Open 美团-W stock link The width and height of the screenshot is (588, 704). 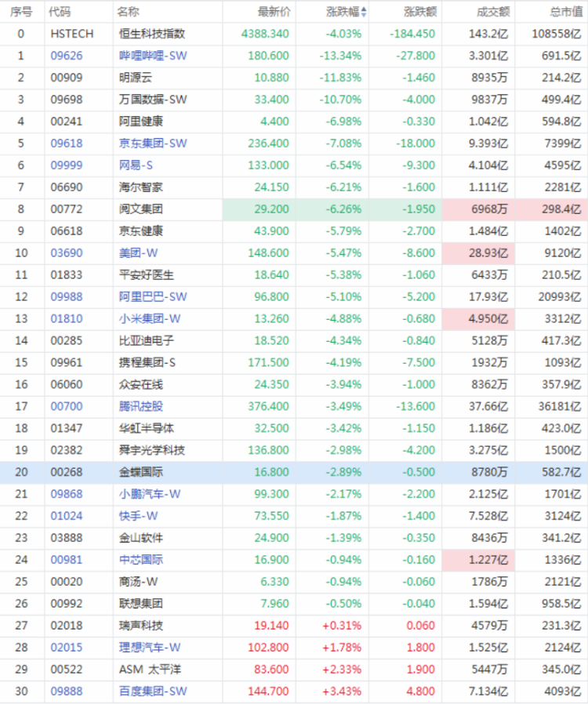pos(139,252)
